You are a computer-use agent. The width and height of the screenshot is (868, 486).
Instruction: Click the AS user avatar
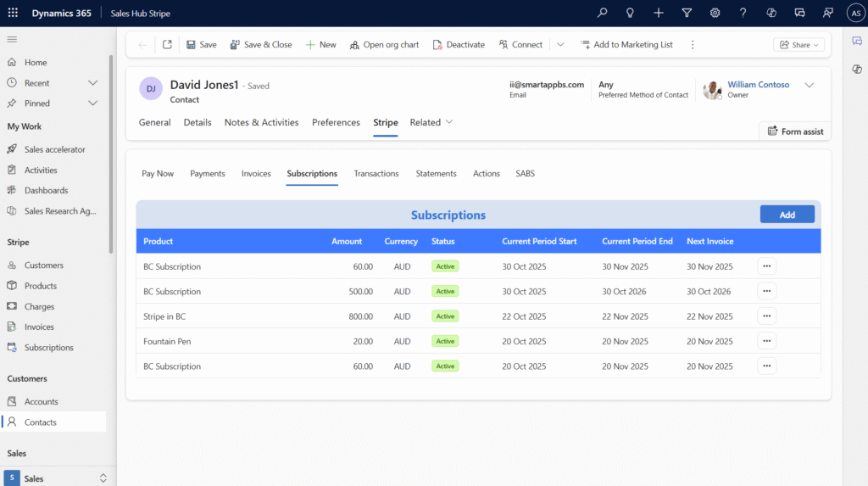point(856,13)
